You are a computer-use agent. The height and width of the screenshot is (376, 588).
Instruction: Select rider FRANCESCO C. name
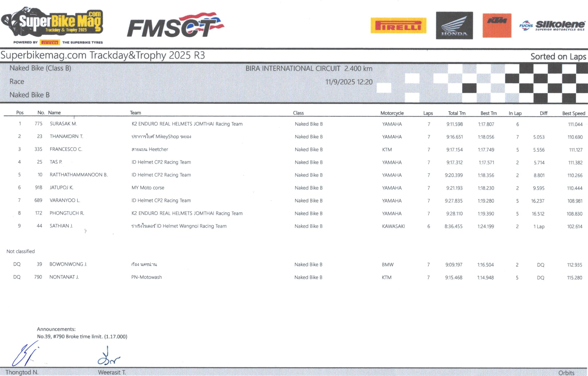(66, 149)
